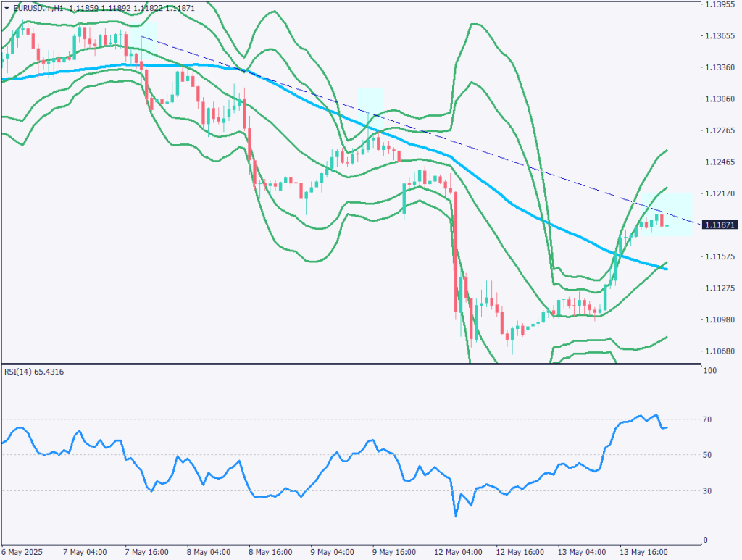Select the 8 May 16:00 time label
Screen dimensions: 742x560
271,553
